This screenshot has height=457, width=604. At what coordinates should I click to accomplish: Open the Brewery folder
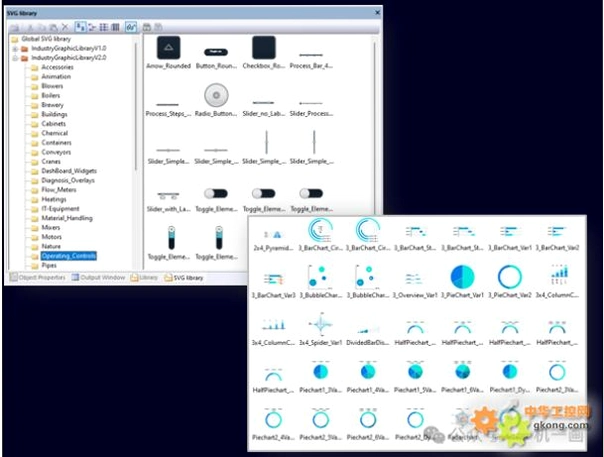tap(52, 105)
